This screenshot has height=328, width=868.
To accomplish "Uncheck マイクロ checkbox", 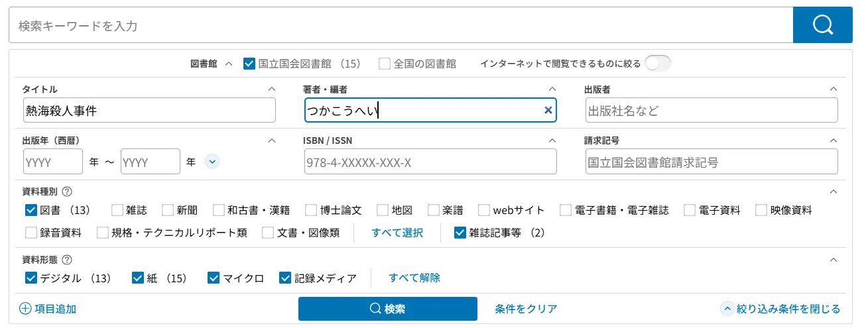I will click(x=214, y=278).
